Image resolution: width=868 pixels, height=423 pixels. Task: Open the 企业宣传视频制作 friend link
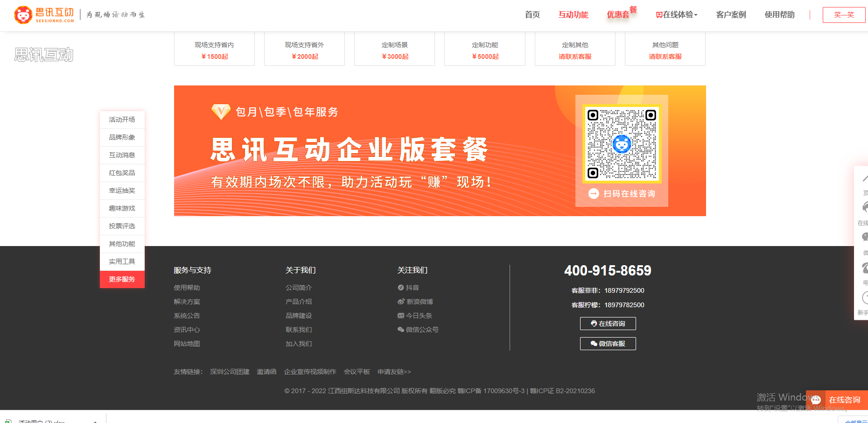(310, 372)
